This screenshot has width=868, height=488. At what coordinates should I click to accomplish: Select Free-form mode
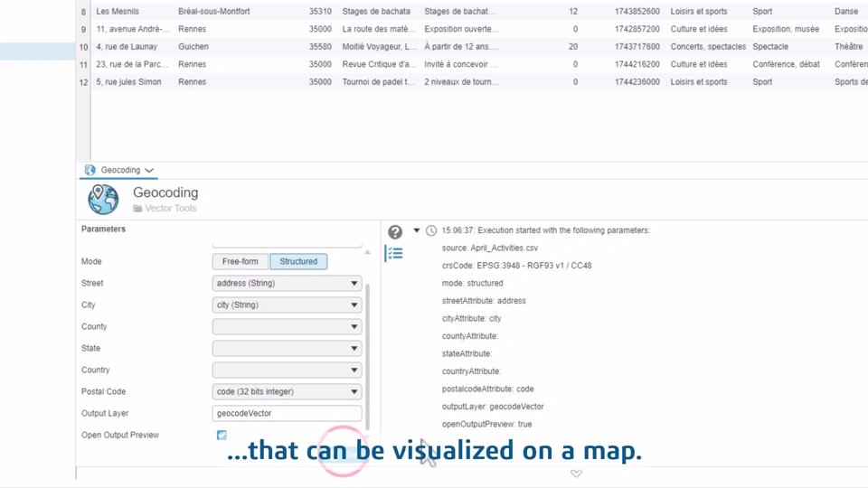coord(241,261)
